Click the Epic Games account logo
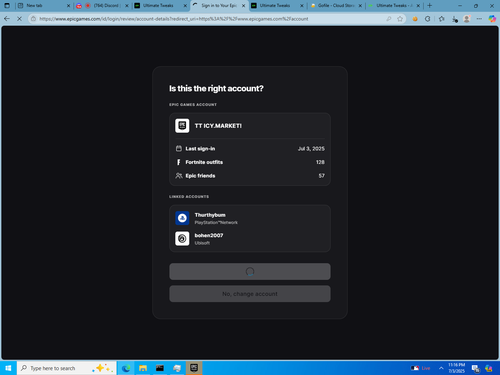500x375 pixels. click(x=182, y=126)
